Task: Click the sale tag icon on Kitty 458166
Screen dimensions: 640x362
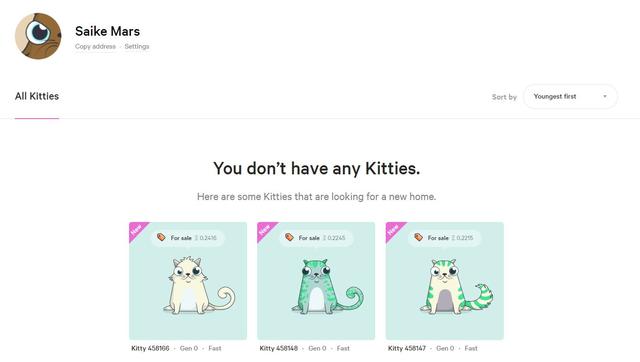Action: click(x=161, y=237)
